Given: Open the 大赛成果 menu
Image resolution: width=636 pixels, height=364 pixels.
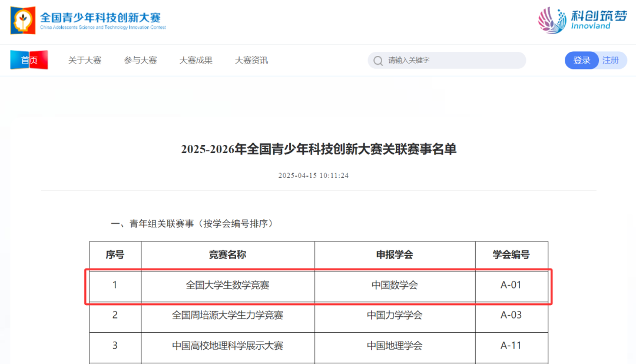Looking at the screenshot, I should pos(196,61).
